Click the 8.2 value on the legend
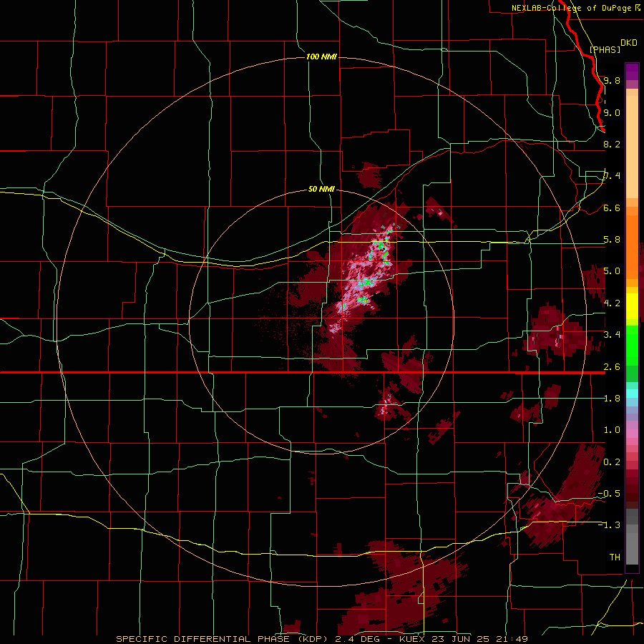644x644 pixels. 612,144
